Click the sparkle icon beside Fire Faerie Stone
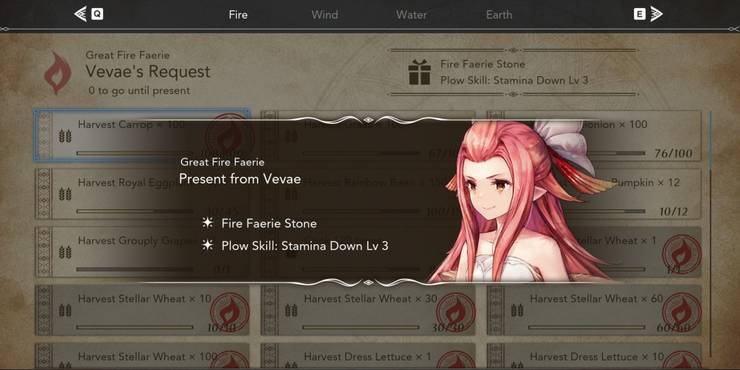740x370 pixels. [x=207, y=223]
